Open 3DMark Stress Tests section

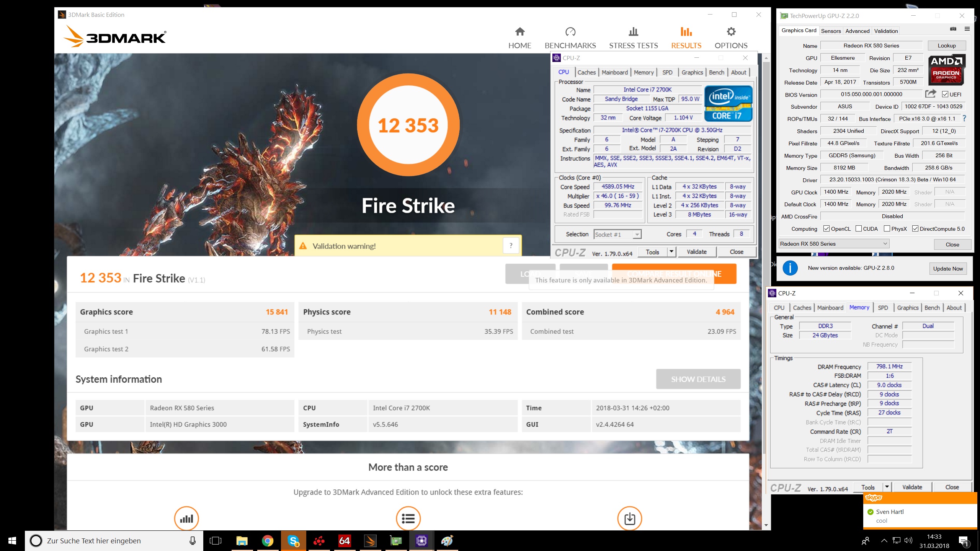click(633, 38)
